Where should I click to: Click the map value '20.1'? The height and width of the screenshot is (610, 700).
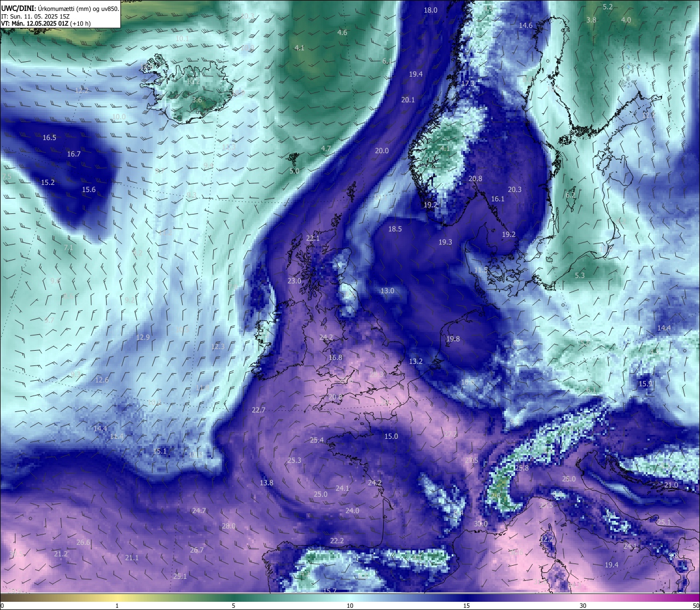pos(408,100)
